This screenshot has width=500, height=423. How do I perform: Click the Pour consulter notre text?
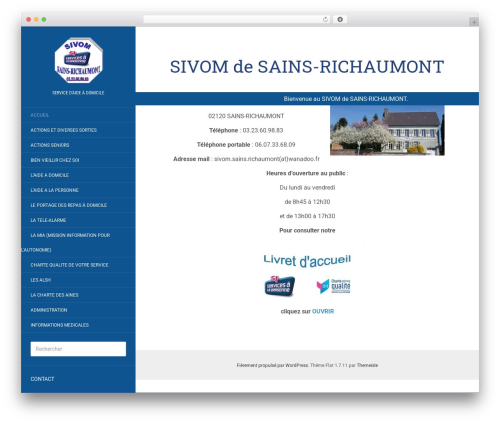[x=307, y=231]
